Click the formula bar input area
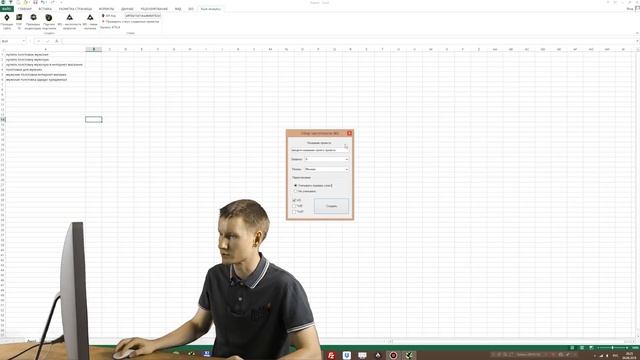Image resolution: width=640 pixels, height=360 pixels. (x=349, y=41)
